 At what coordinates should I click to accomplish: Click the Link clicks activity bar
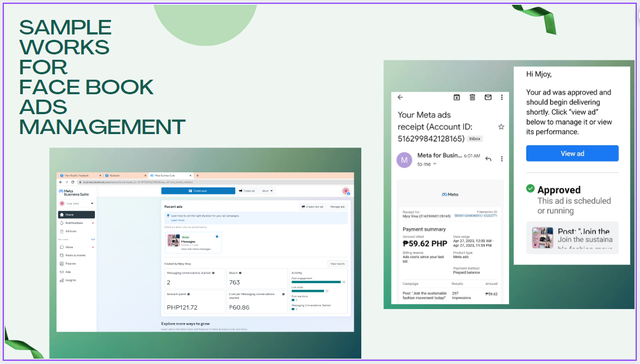click(308, 291)
